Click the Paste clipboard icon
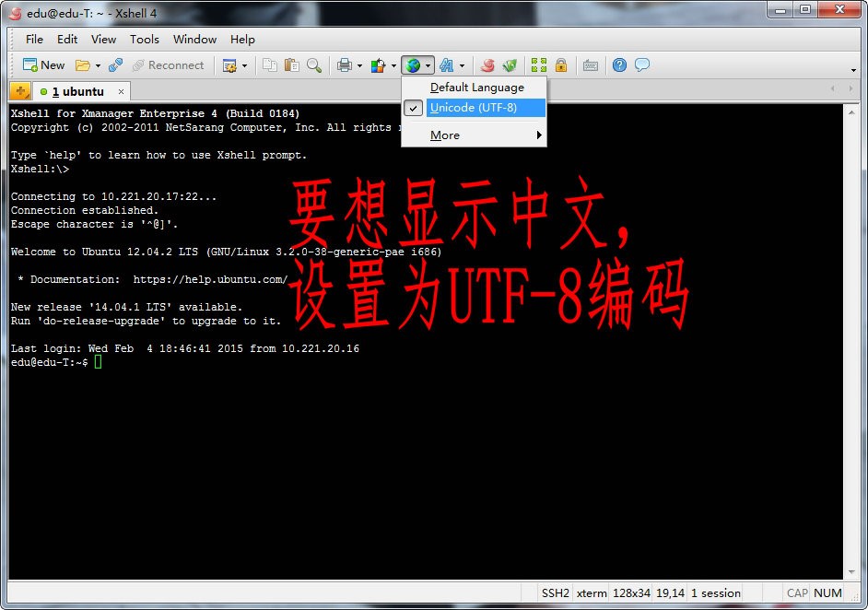Screen dimensions: 868x610 point(292,65)
